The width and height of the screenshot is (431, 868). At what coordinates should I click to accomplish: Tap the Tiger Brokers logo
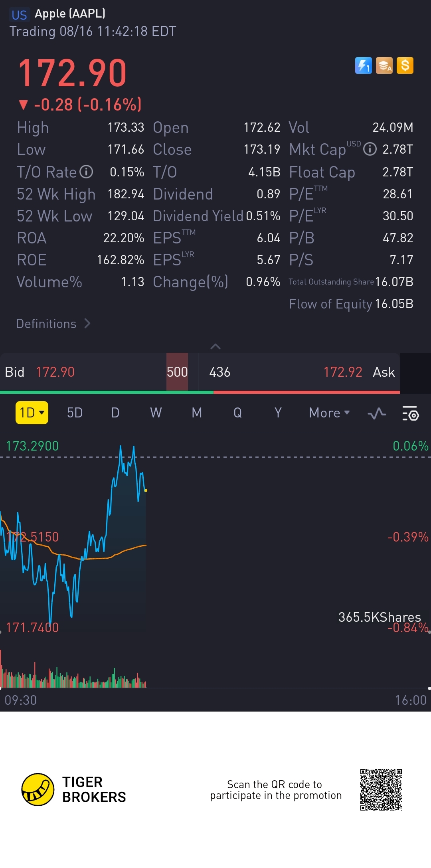point(74,789)
